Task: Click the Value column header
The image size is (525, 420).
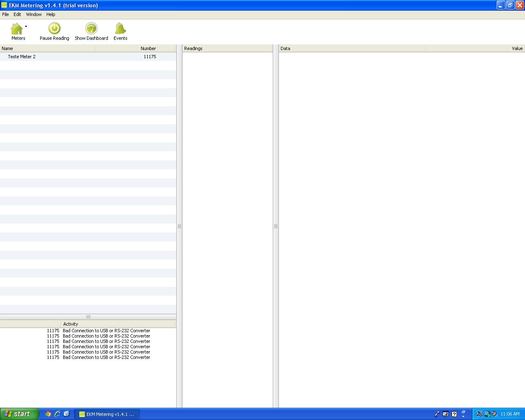Action: pos(475,48)
